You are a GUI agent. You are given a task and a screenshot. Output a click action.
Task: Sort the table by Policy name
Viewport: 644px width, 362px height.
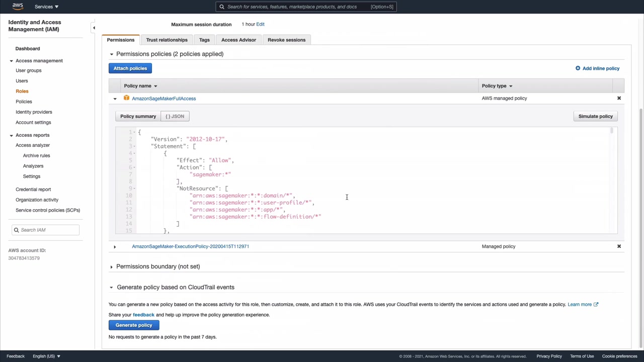point(140,86)
